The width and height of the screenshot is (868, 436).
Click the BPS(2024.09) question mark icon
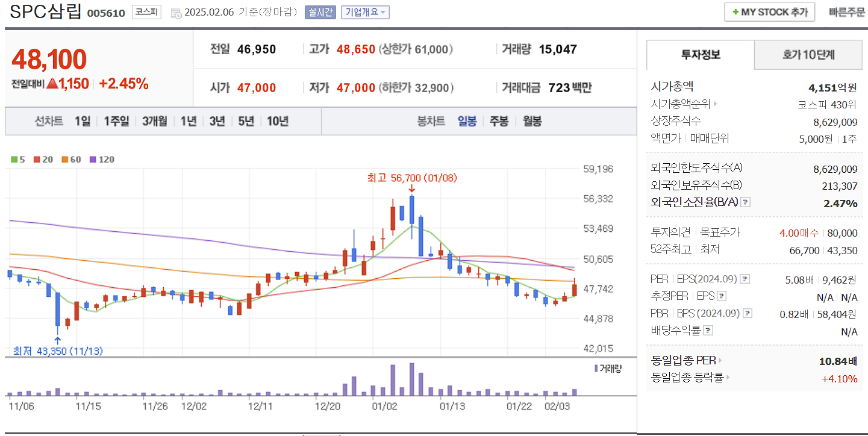tap(748, 313)
